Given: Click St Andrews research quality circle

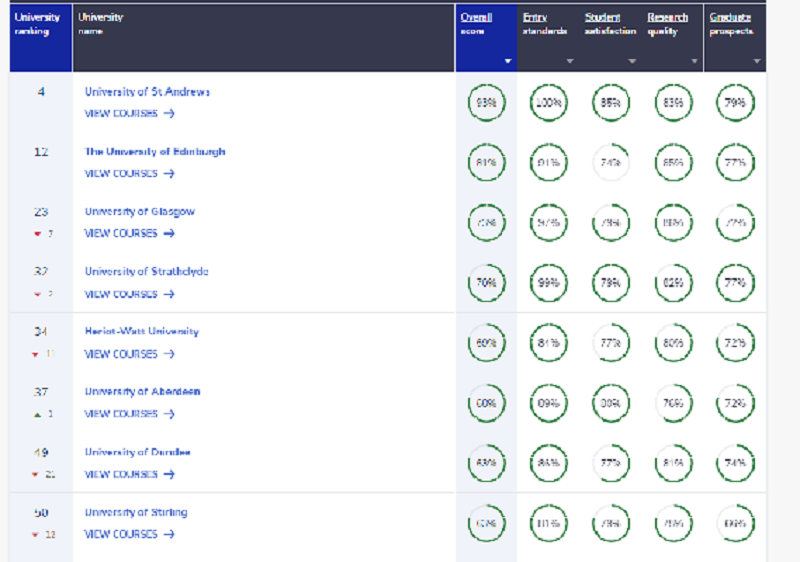Looking at the screenshot, I should coord(673,103).
